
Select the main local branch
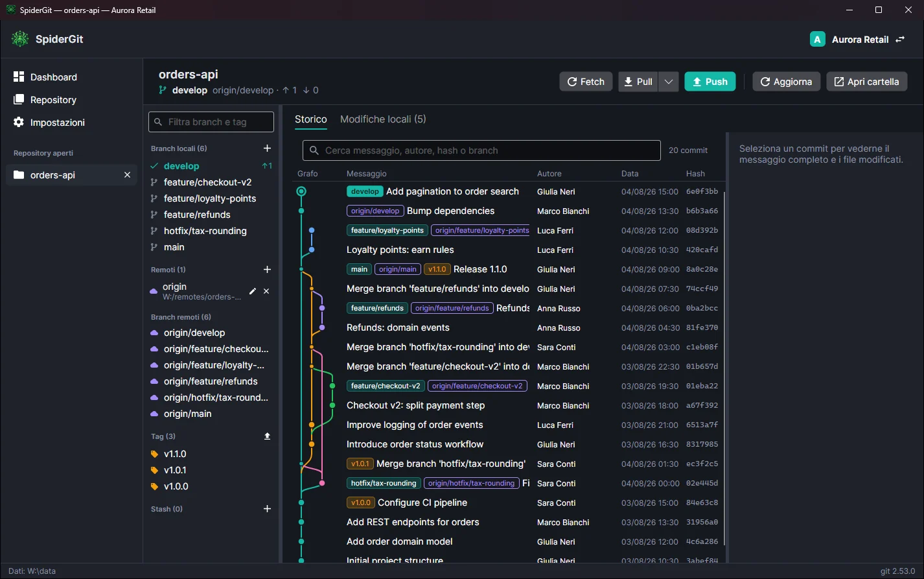coord(211,247)
